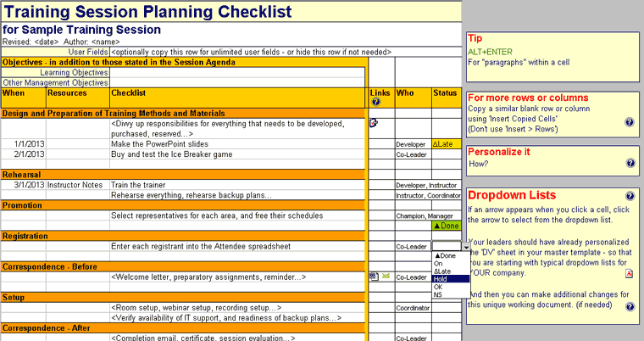644x341 pixels.
Task: Click help icon in 'For more rows or columns' box
Action: (x=630, y=122)
